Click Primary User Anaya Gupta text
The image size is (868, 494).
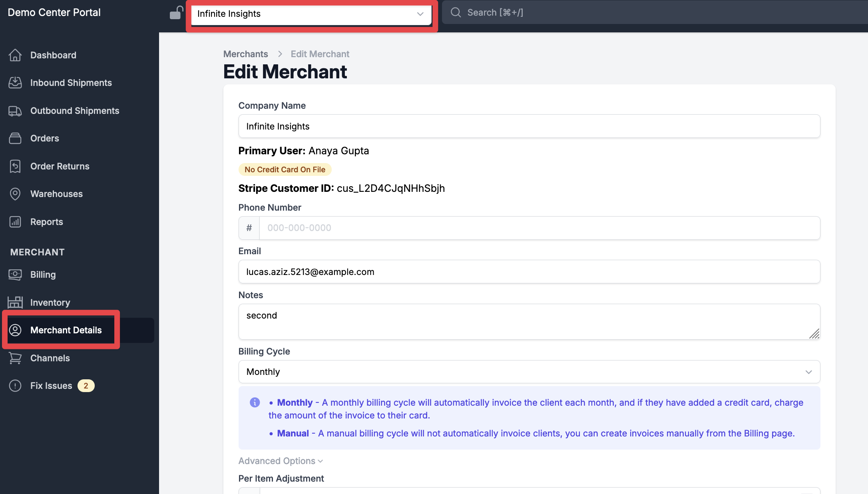[303, 151]
